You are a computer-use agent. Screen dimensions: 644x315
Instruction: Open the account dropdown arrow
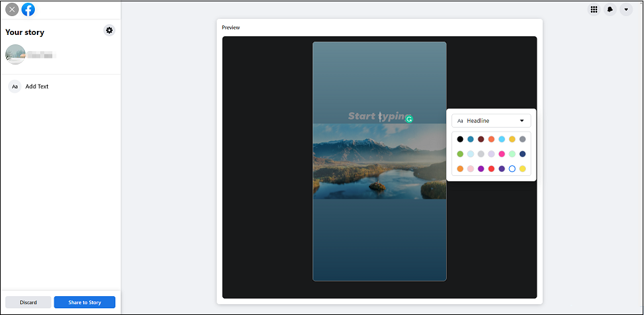coord(626,9)
